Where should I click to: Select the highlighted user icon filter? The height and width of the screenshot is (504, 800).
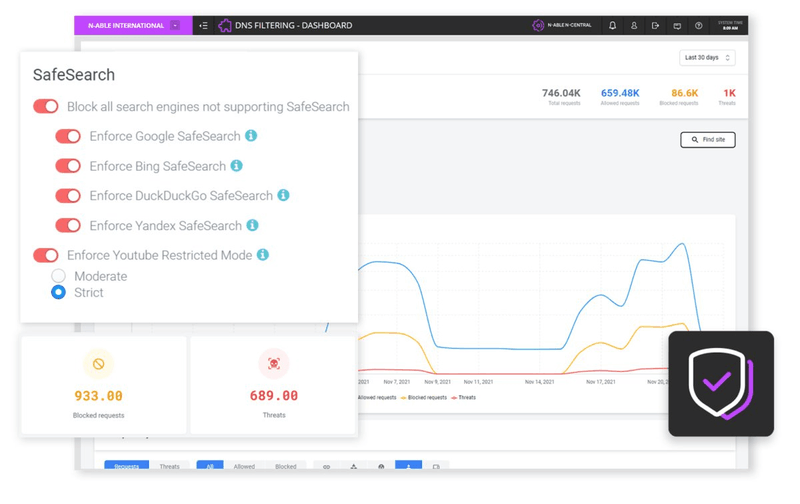tap(408, 466)
